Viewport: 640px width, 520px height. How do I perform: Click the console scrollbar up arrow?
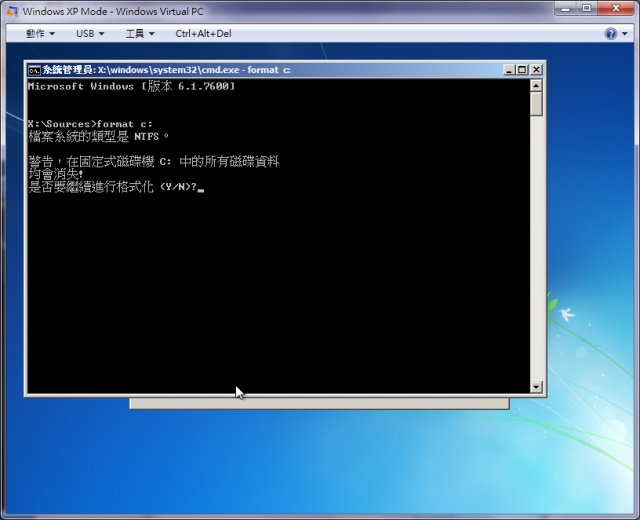point(536,85)
